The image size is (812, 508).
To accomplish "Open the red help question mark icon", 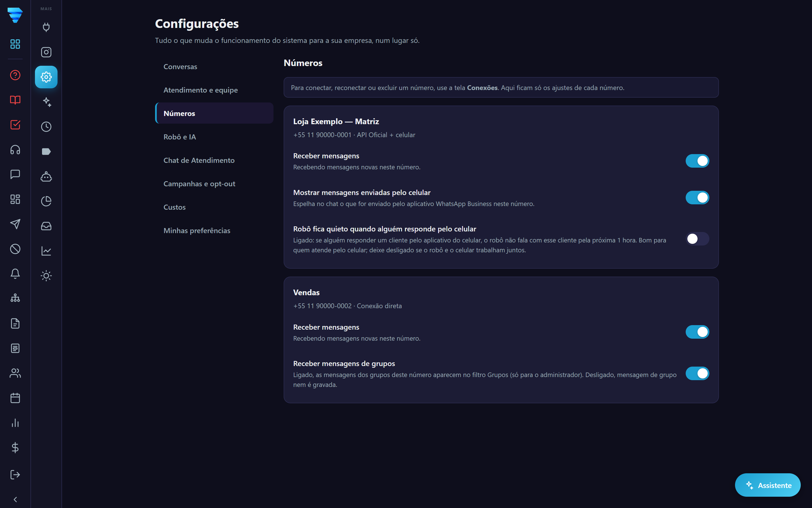I will (x=15, y=75).
